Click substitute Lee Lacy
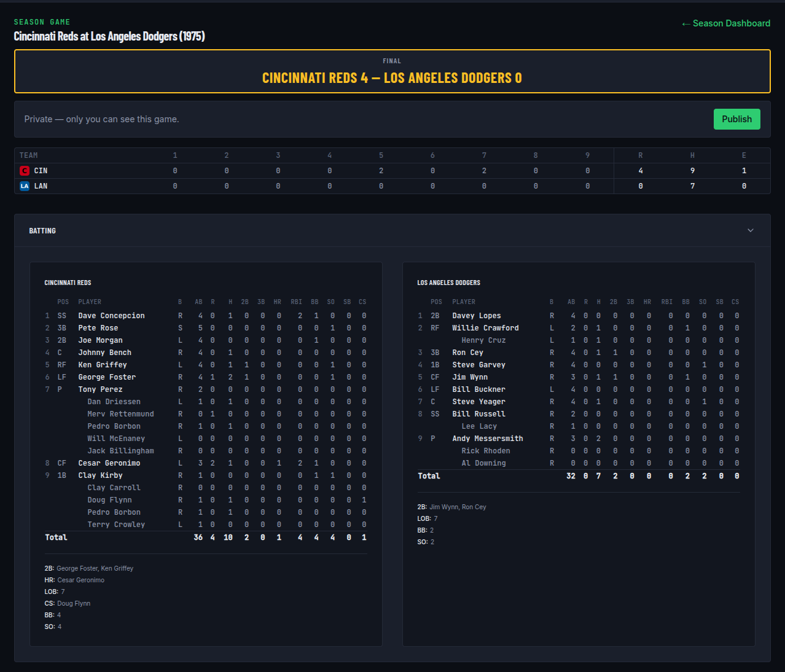The width and height of the screenshot is (785, 672). pyautogui.click(x=479, y=426)
